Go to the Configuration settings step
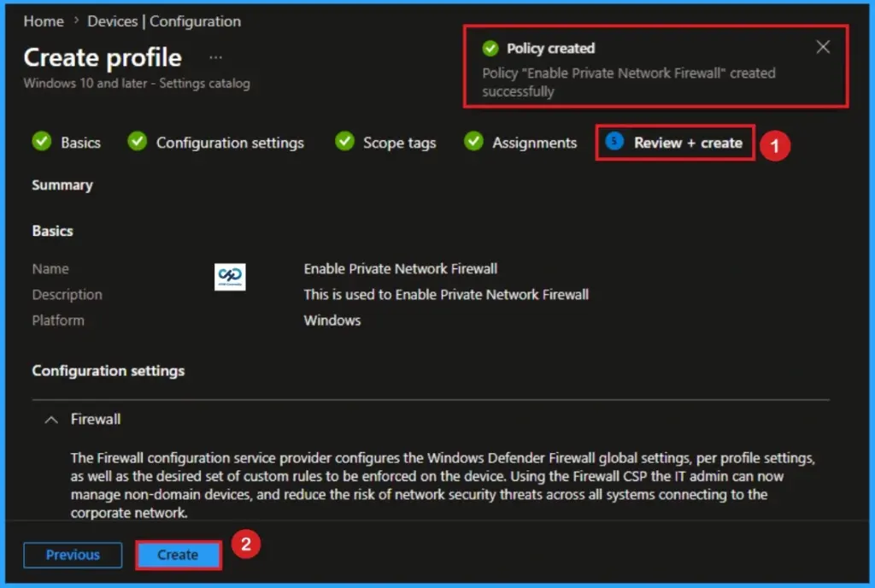 (230, 143)
